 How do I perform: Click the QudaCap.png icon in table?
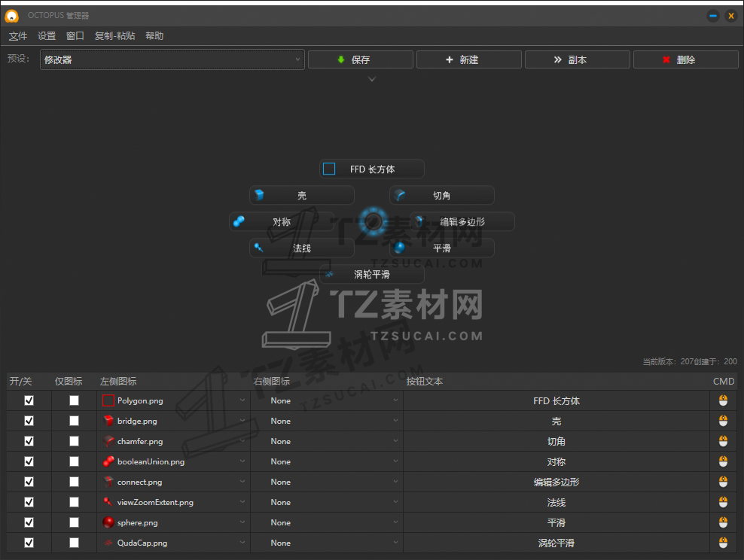[x=108, y=543]
